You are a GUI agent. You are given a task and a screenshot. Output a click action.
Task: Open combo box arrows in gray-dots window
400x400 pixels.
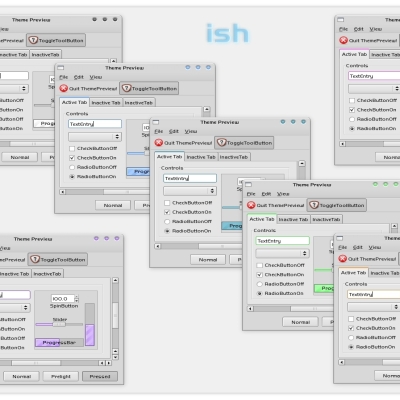(24, 89)
